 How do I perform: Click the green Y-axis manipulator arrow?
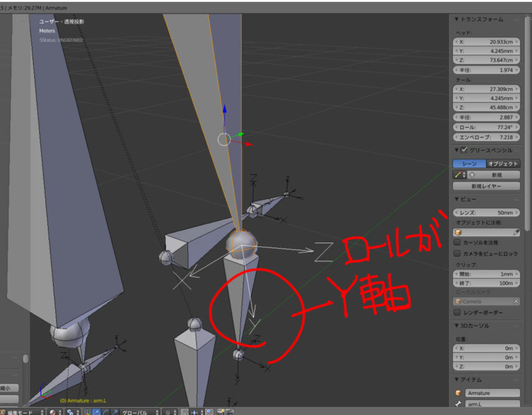tap(241, 134)
